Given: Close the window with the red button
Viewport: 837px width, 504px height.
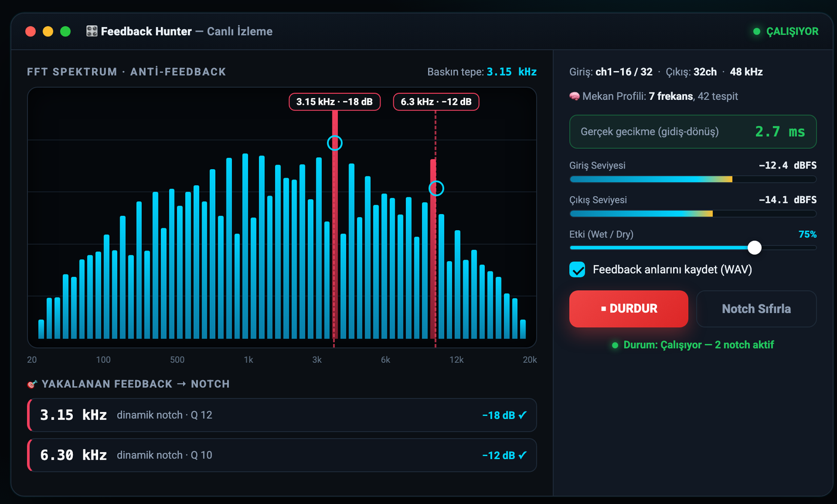Looking at the screenshot, I should pos(30,32).
